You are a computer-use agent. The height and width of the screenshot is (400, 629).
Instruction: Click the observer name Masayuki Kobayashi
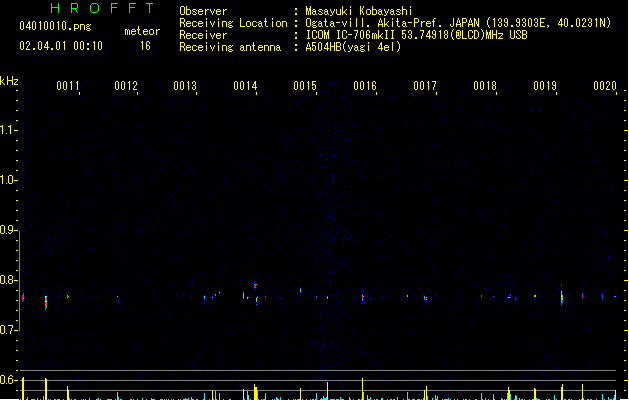(x=359, y=11)
